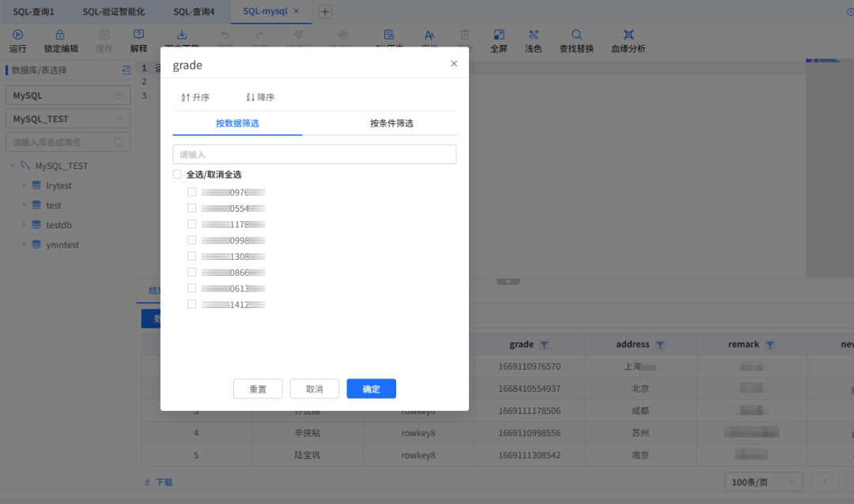Launch 血缘分析 (Lineage Analysis)
The height and width of the screenshot is (504, 854).
627,40
